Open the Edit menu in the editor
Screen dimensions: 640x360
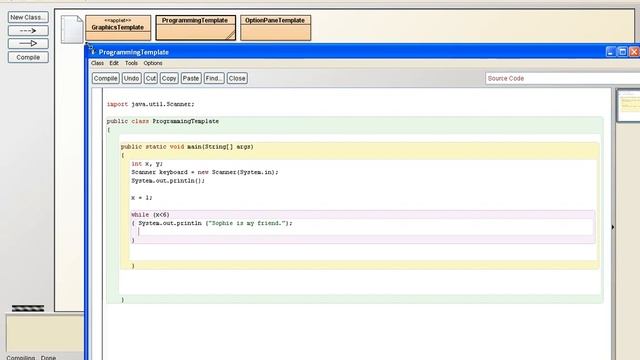pos(114,63)
